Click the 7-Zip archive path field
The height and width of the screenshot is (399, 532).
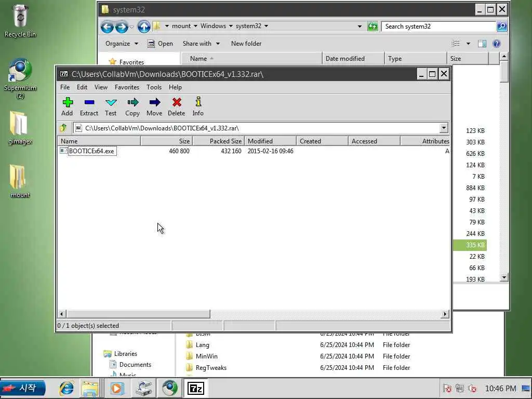pos(257,128)
